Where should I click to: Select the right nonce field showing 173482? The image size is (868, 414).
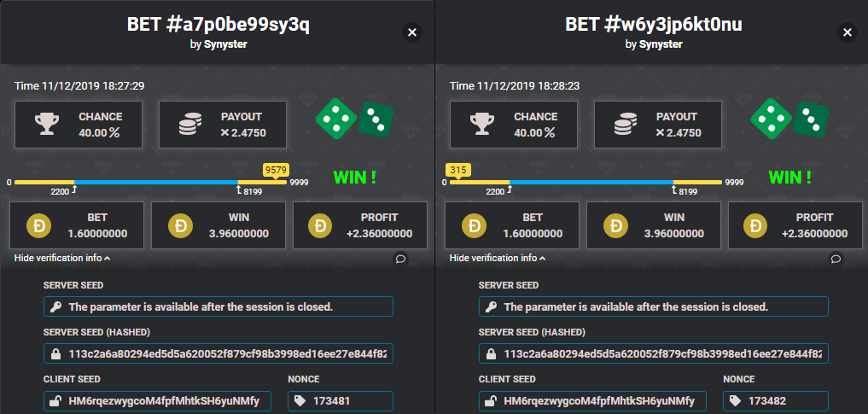(776, 401)
